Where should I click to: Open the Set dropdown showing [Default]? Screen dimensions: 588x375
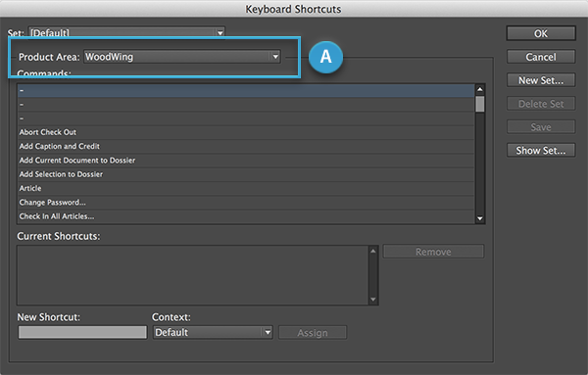pos(126,32)
